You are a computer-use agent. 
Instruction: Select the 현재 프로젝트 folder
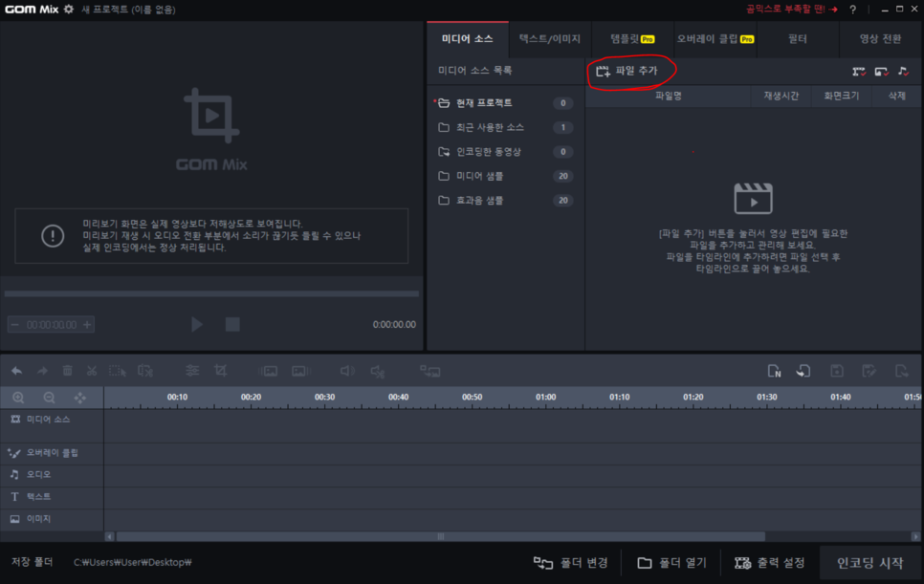[x=506, y=103]
